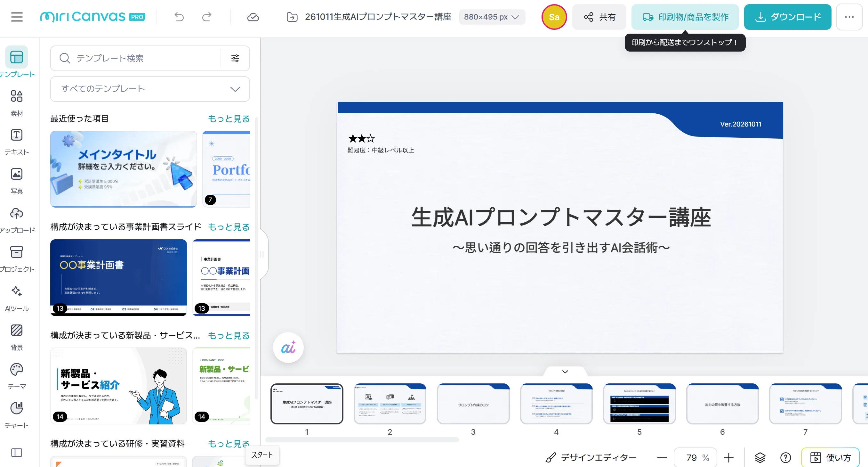Open the デザインエディター button
The width and height of the screenshot is (868, 467).
(591, 458)
